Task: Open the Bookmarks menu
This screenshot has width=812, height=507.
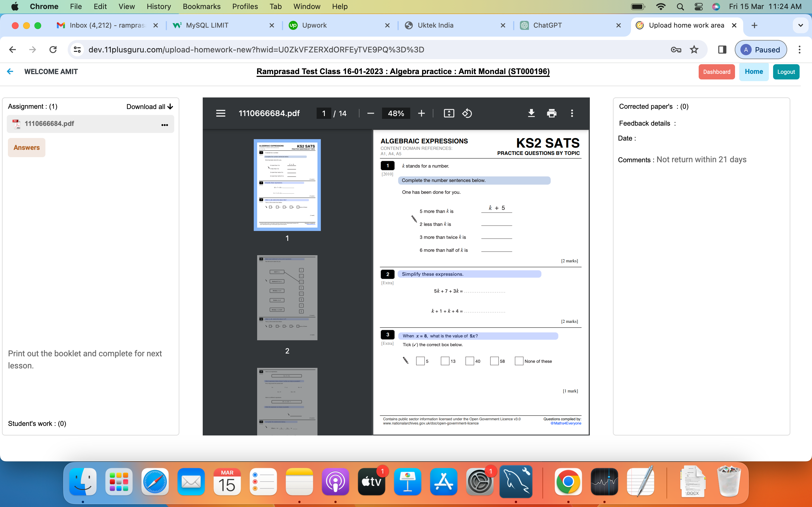Action: (201, 6)
